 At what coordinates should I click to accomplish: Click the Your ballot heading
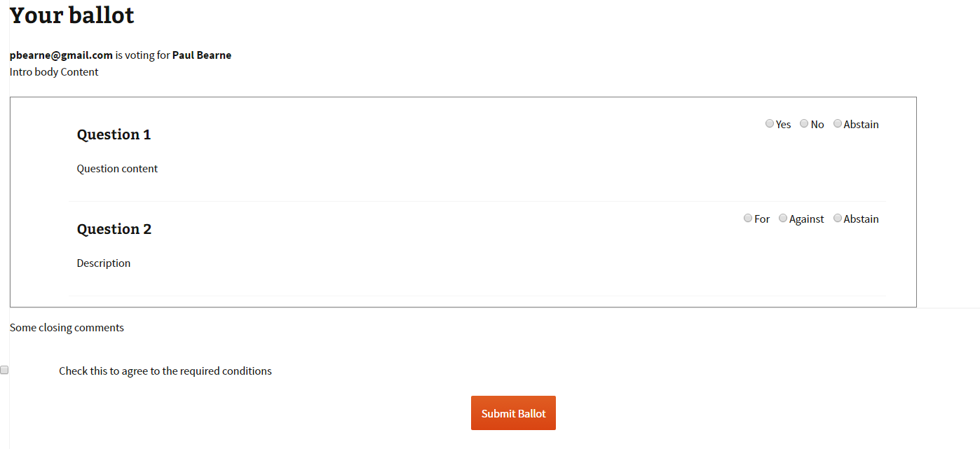pyautogui.click(x=72, y=15)
